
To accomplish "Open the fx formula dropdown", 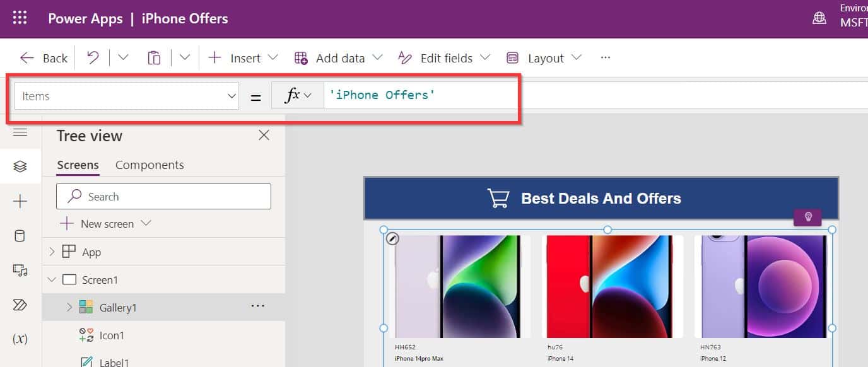I will point(297,95).
